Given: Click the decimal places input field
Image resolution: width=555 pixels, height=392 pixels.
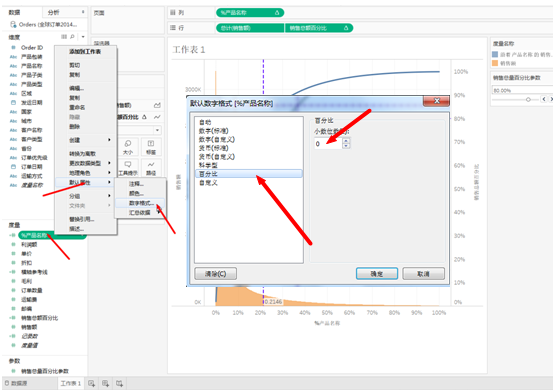Looking at the screenshot, I should [x=328, y=143].
